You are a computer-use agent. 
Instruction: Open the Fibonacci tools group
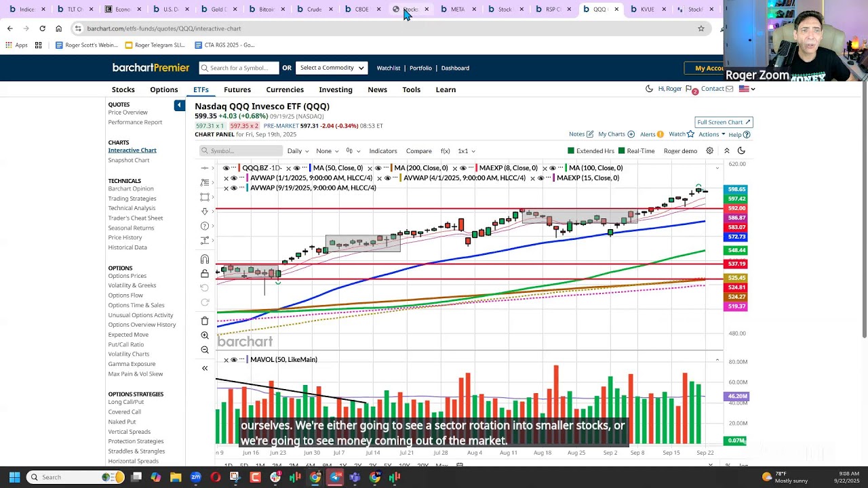[205, 182]
